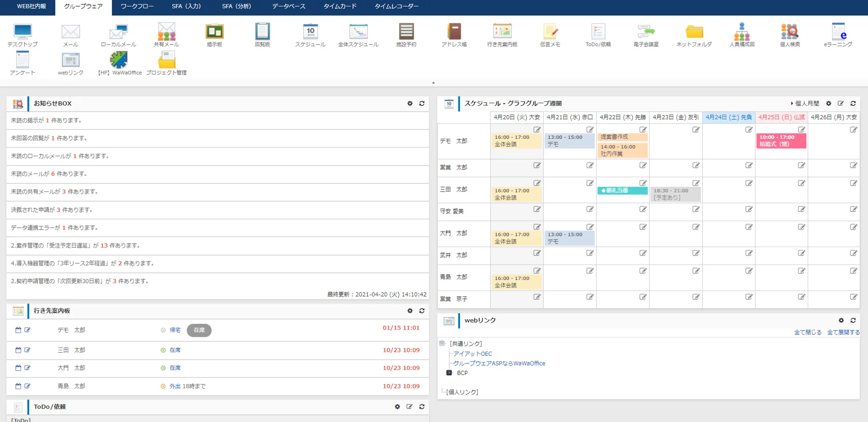Collapse the icon toolbar with up arrow

(x=434, y=83)
